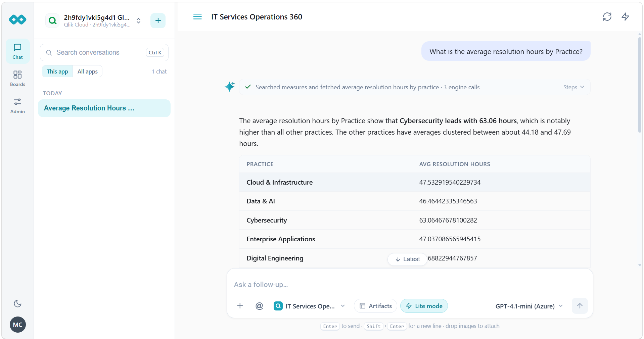
Task: Open the Chat section in the sidebar
Action: tap(18, 51)
